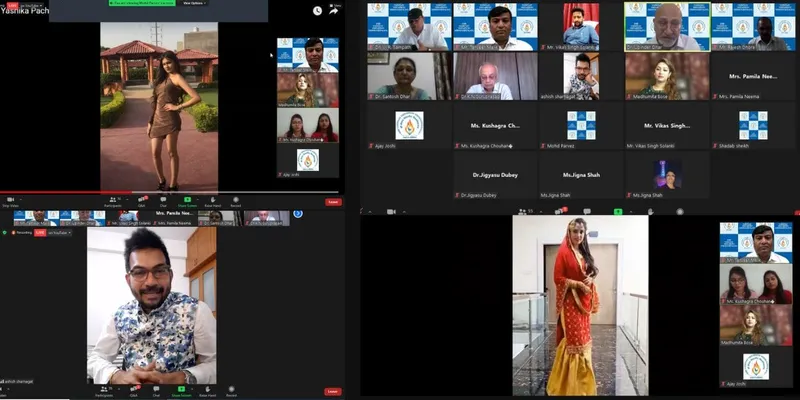Click the YouTube Watch Later clock icon
Screen dimensions: 800x400
(317, 11)
